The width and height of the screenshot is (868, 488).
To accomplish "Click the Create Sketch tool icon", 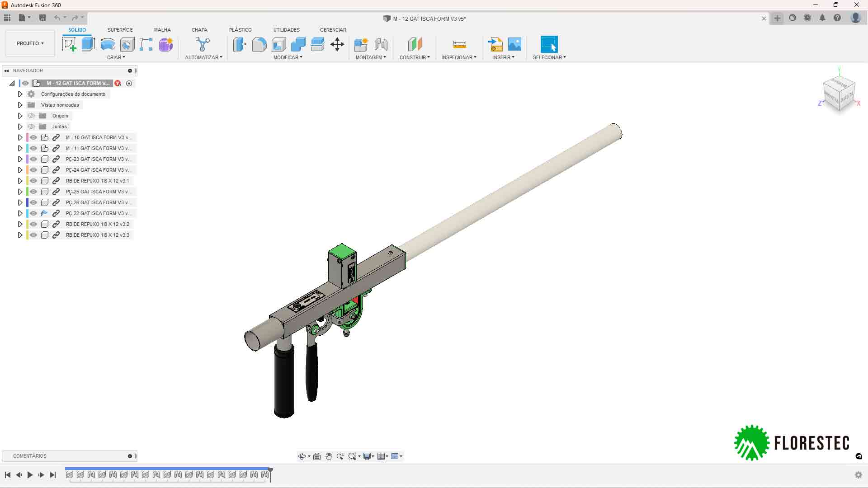I will (69, 44).
